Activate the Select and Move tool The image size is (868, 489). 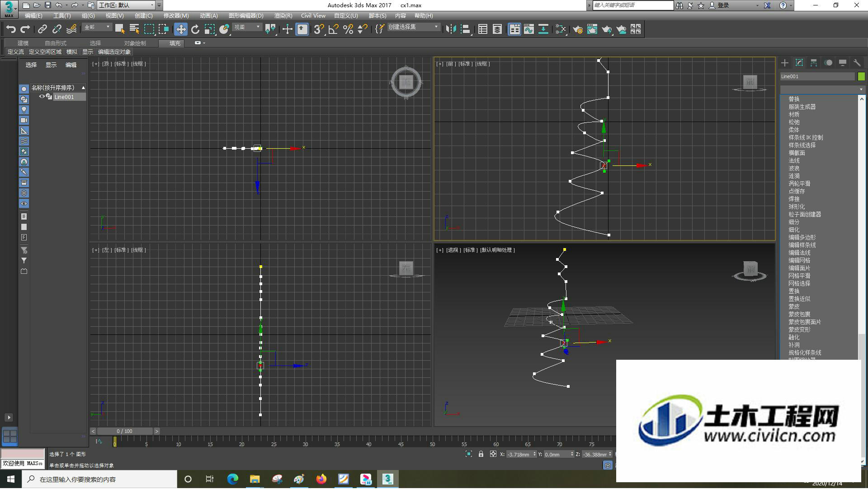(181, 29)
